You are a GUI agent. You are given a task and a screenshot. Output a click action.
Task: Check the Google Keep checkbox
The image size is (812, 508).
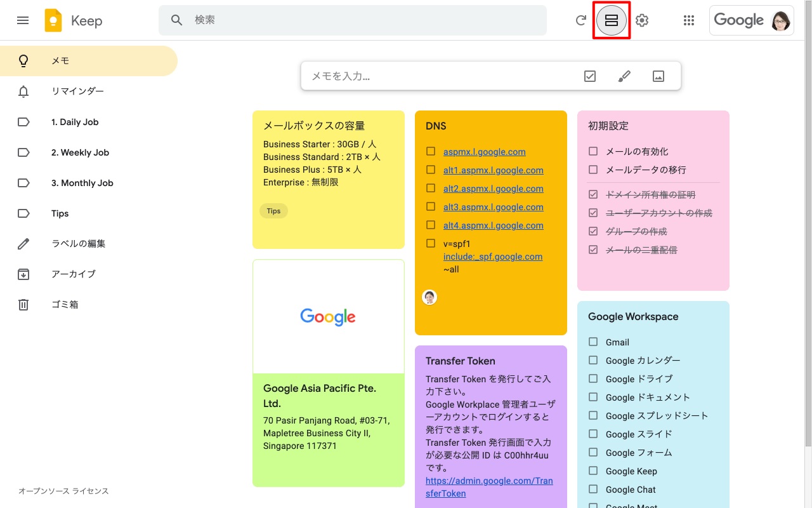(593, 471)
